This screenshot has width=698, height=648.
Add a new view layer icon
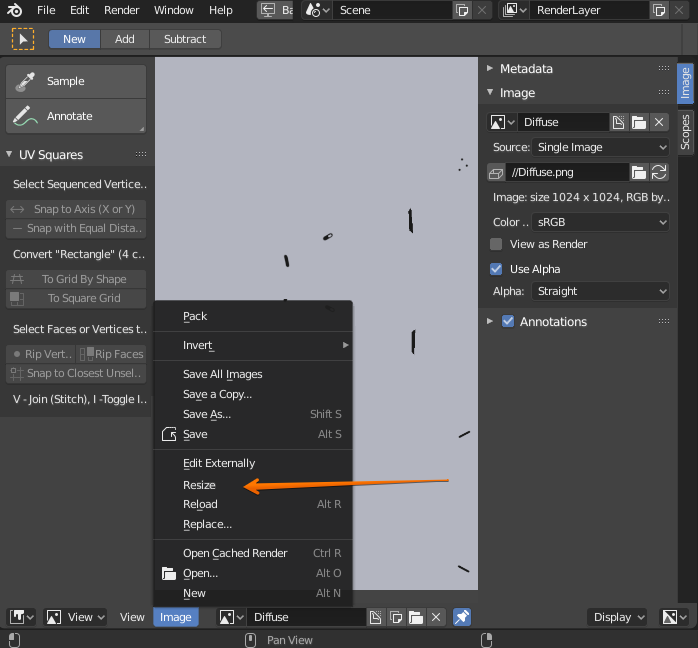tap(659, 10)
